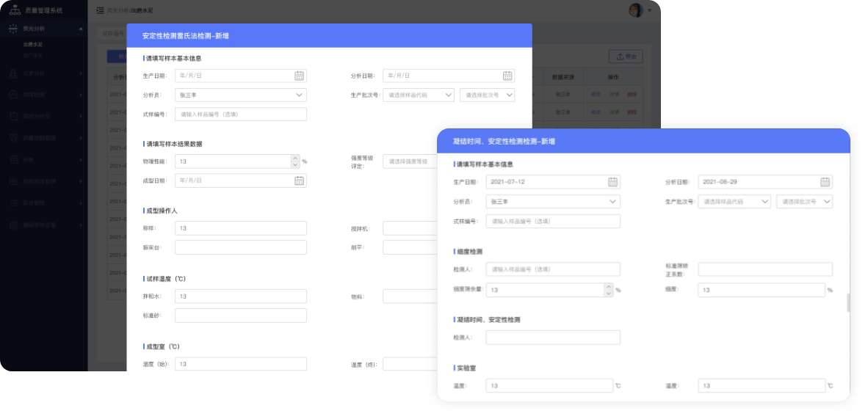This screenshot has width=868, height=419.
Task: Decrease 细度筛余量 value with down arrow
Action: (x=609, y=293)
